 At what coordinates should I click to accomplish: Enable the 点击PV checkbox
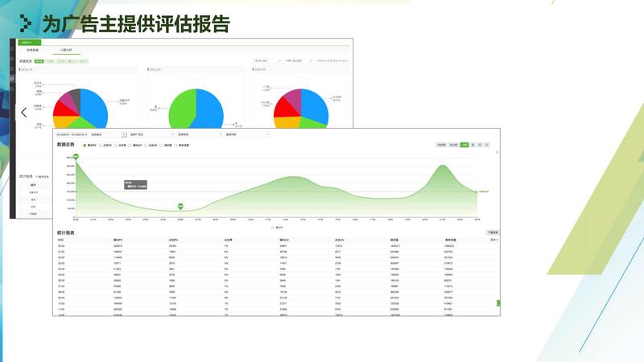(x=101, y=145)
